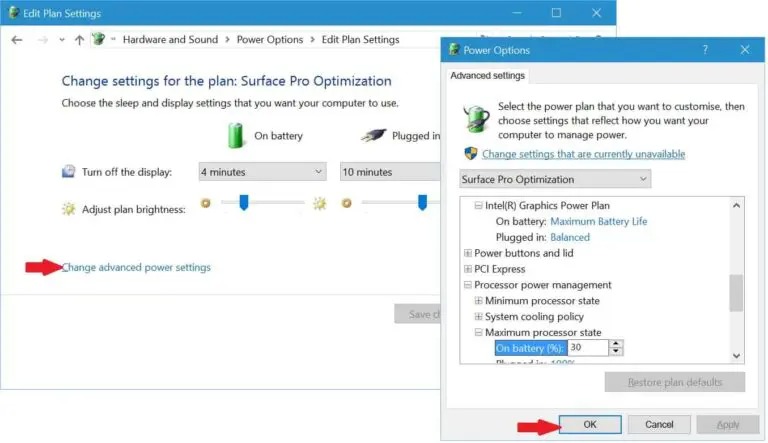Click the Save changes button
The height and width of the screenshot is (443, 768).
click(x=417, y=314)
